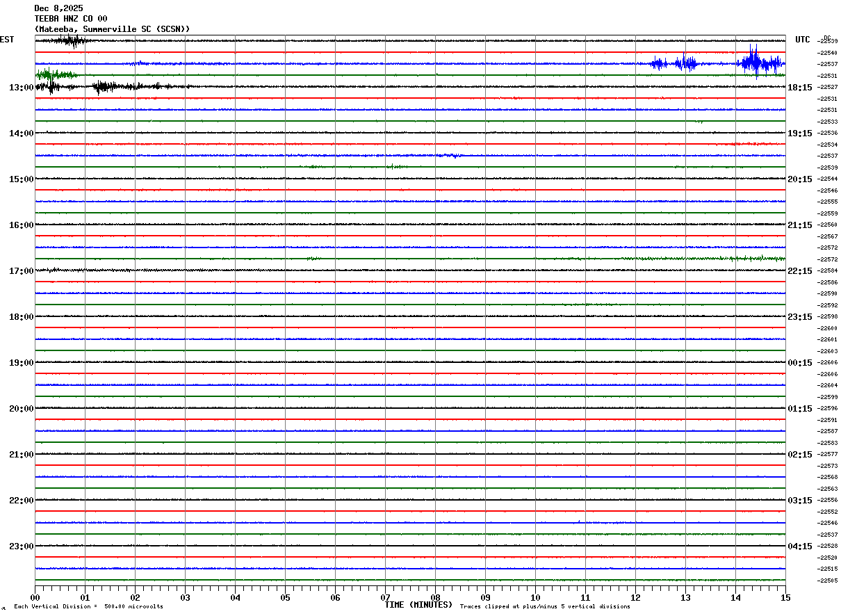This screenshot has height=616, width=841.
Task: Select the 00:15 UTC time label
Action: pos(799,363)
